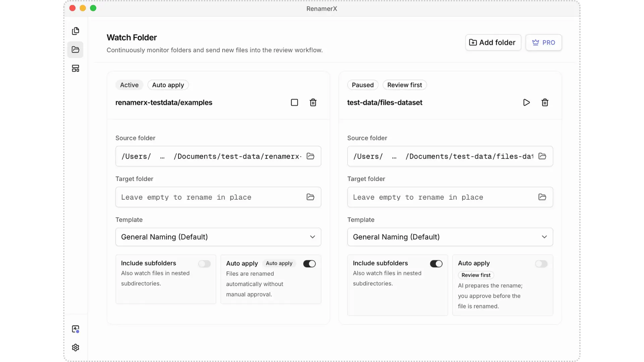The image size is (644, 362).
Task: Stop watching renamerx-testdata/examples folder
Action: point(294,103)
